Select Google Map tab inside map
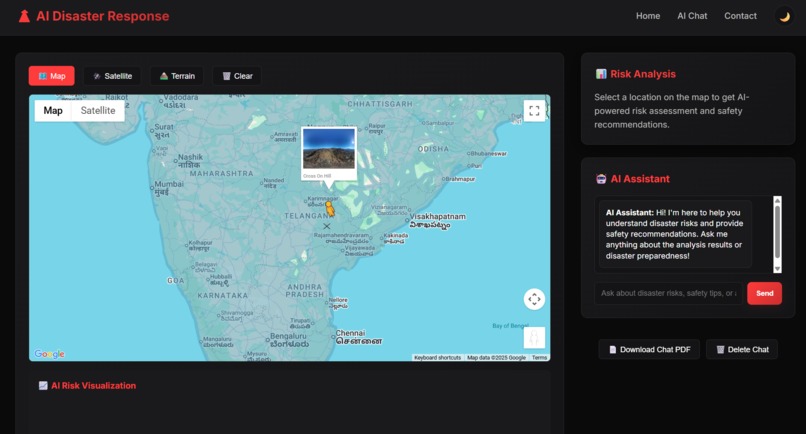 pos(53,111)
